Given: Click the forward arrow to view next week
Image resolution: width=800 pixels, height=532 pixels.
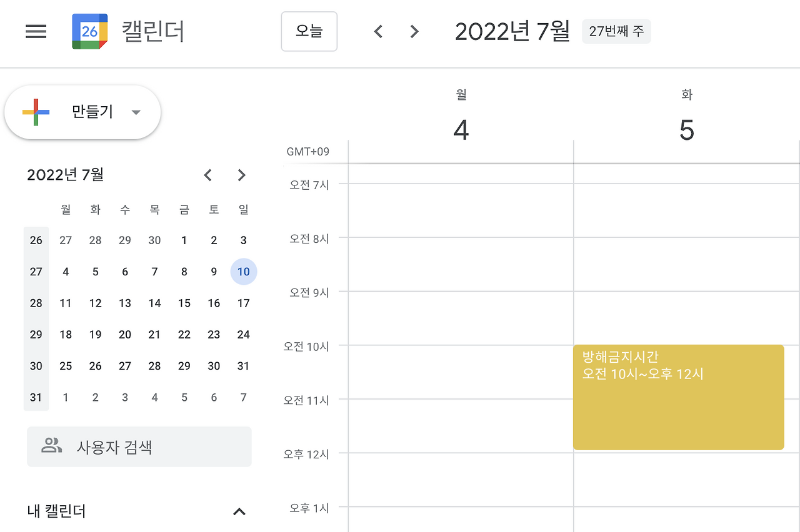Looking at the screenshot, I should tap(414, 31).
